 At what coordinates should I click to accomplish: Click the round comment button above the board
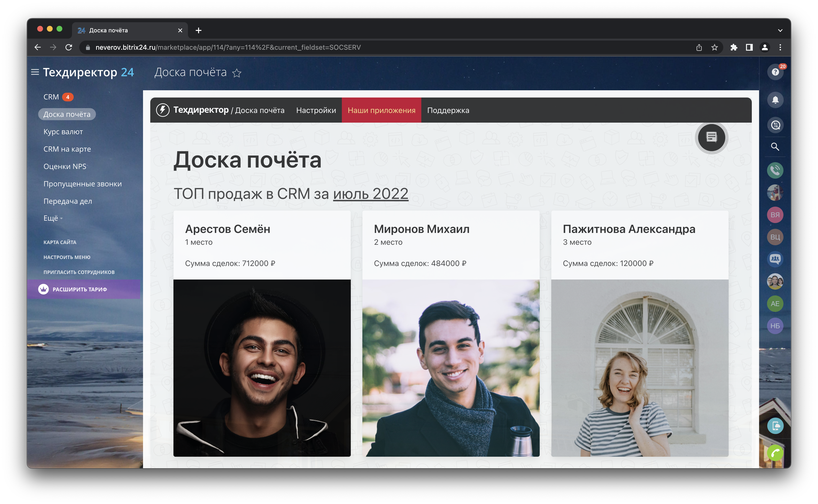pyautogui.click(x=711, y=137)
